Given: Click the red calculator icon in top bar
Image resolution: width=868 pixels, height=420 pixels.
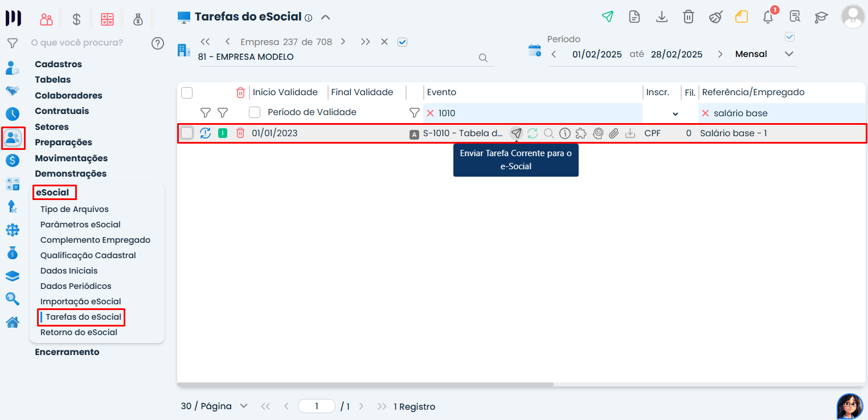Looking at the screenshot, I should [x=107, y=19].
